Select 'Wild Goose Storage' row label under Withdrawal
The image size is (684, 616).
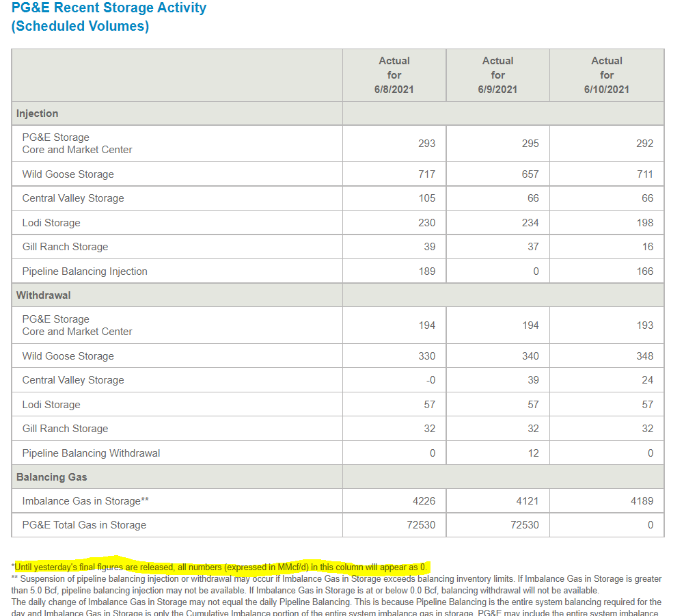68,356
